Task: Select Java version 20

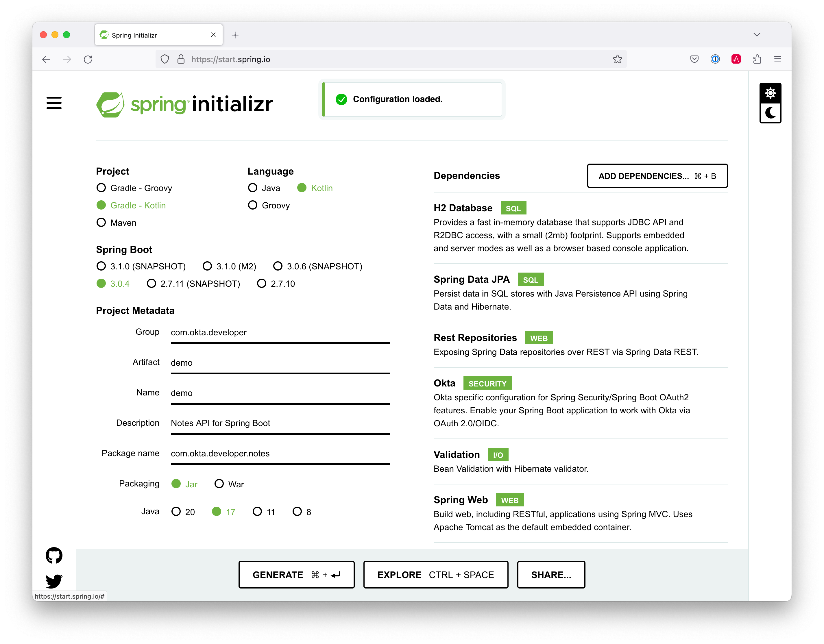Action: [x=183, y=512]
